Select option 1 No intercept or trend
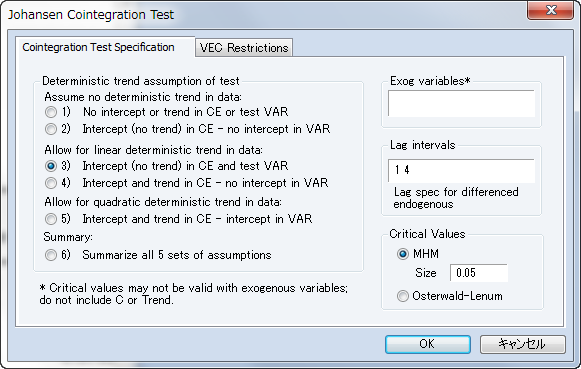 coord(51,112)
